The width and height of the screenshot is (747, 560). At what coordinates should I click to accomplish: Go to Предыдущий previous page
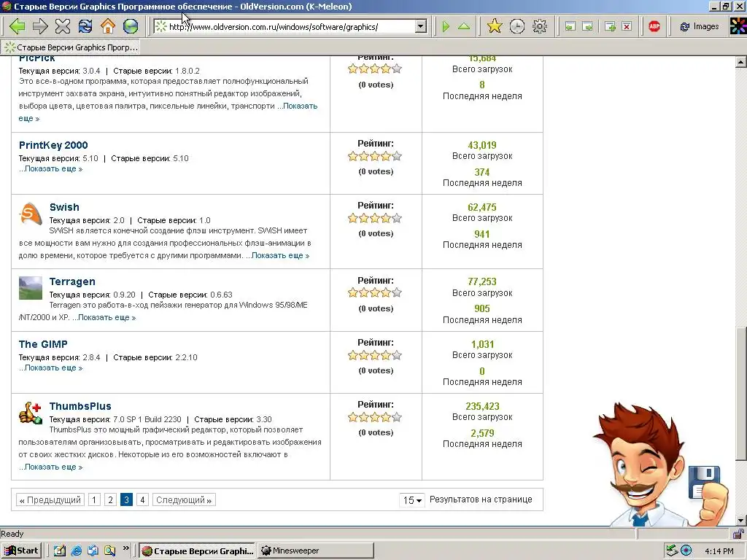tap(50, 500)
